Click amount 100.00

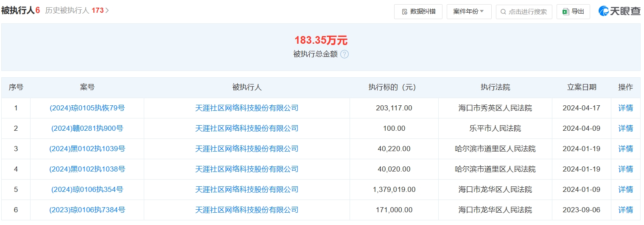[x=394, y=129]
